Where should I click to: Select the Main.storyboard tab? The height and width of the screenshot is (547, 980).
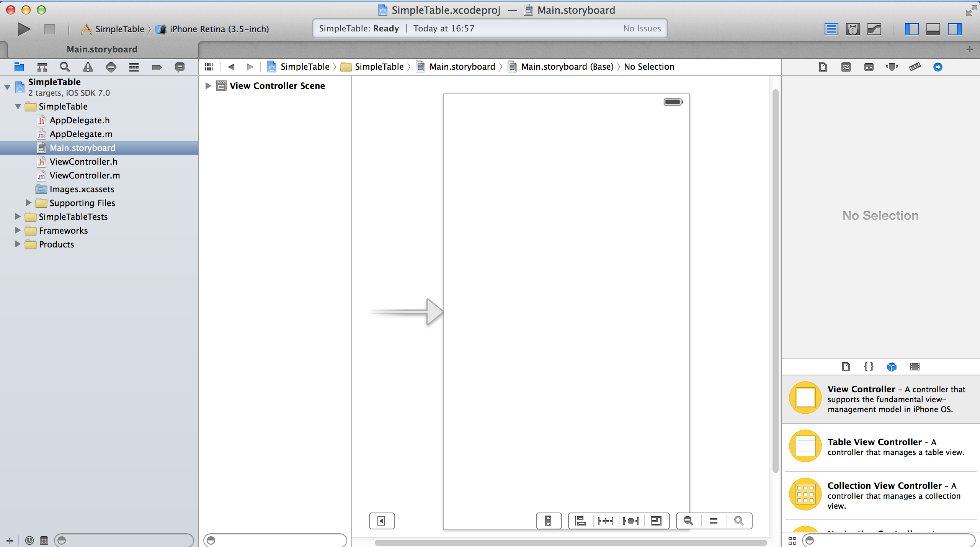coord(102,49)
